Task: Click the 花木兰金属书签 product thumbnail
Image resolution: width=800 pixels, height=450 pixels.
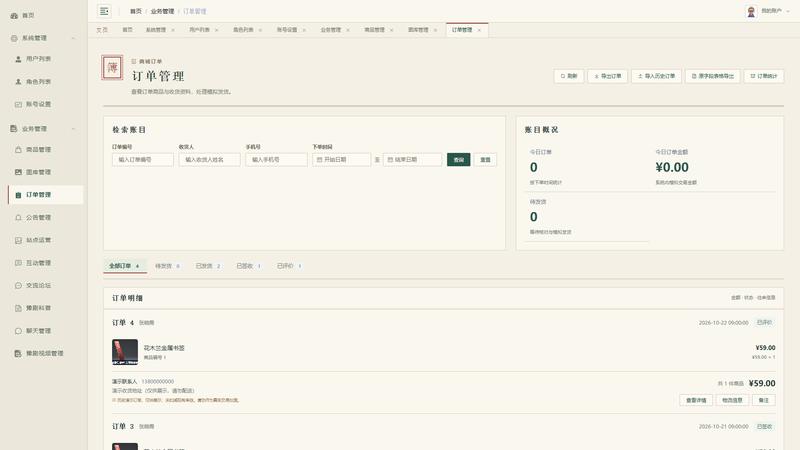Action: click(125, 352)
